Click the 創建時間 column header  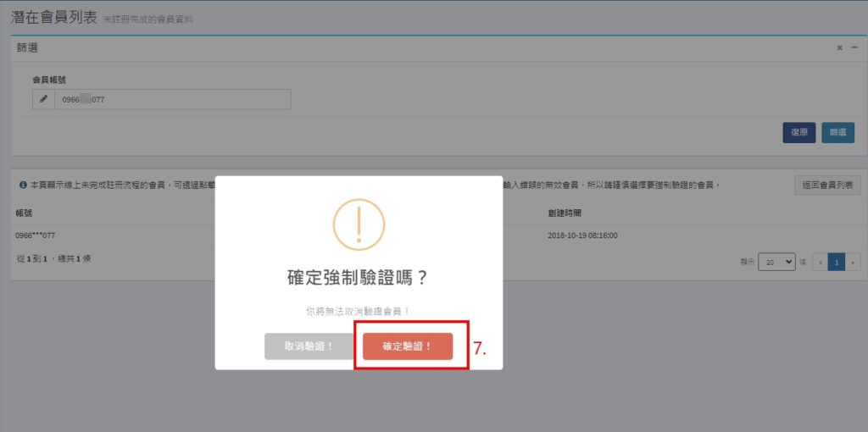pos(565,213)
